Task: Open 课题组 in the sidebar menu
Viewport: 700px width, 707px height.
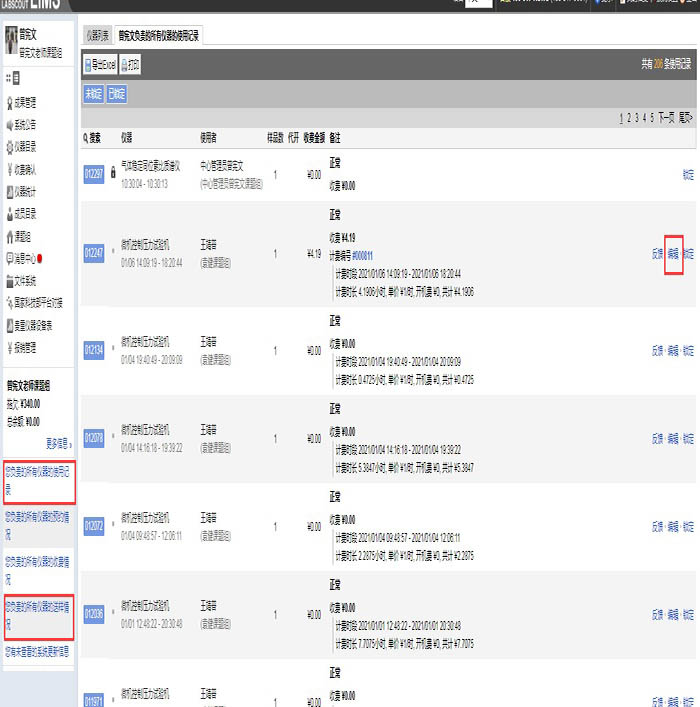Action: (22, 236)
